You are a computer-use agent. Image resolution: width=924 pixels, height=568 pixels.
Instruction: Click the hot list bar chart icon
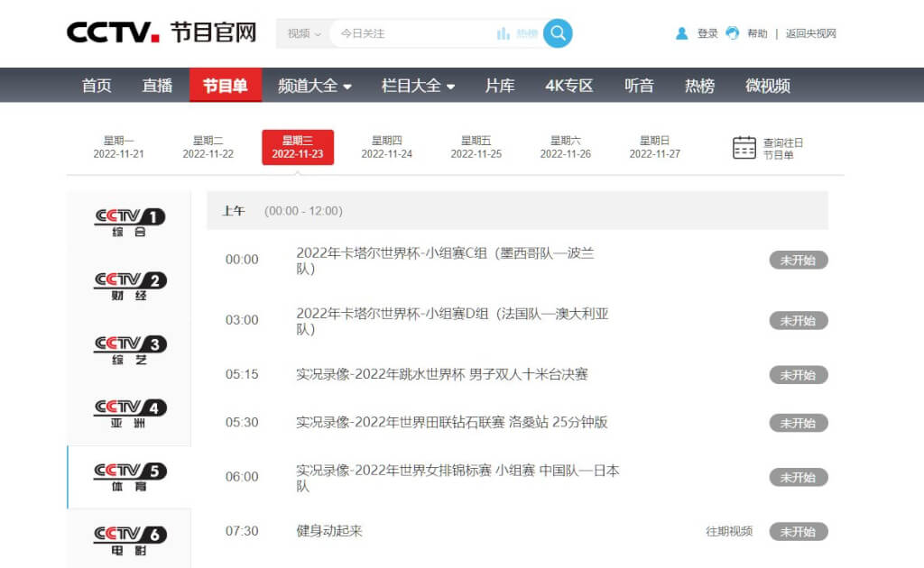[x=504, y=33]
